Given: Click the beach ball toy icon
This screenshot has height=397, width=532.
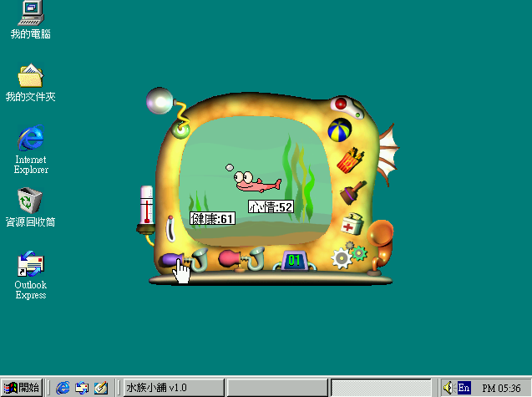Looking at the screenshot, I should point(340,130).
